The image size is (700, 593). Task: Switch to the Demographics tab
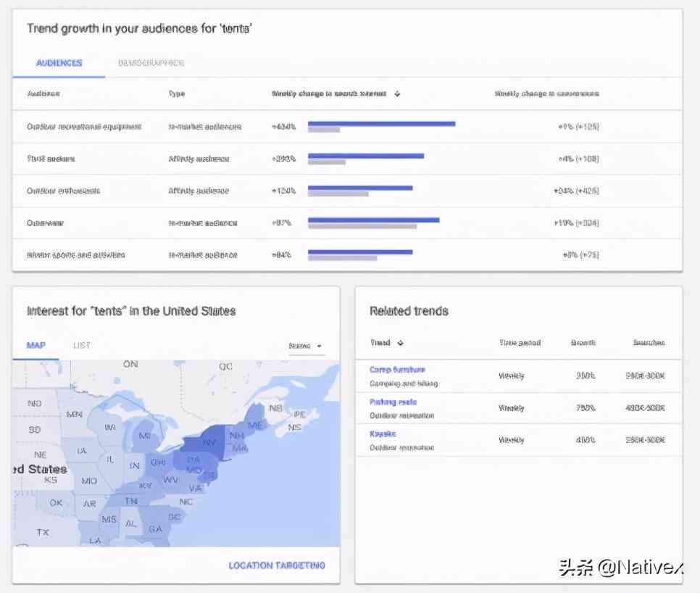point(151,63)
